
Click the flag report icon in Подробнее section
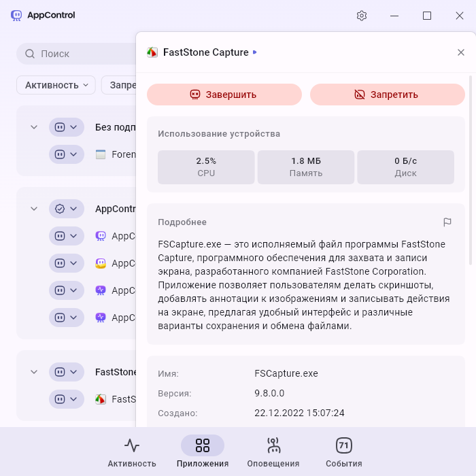click(x=447, y=222)
